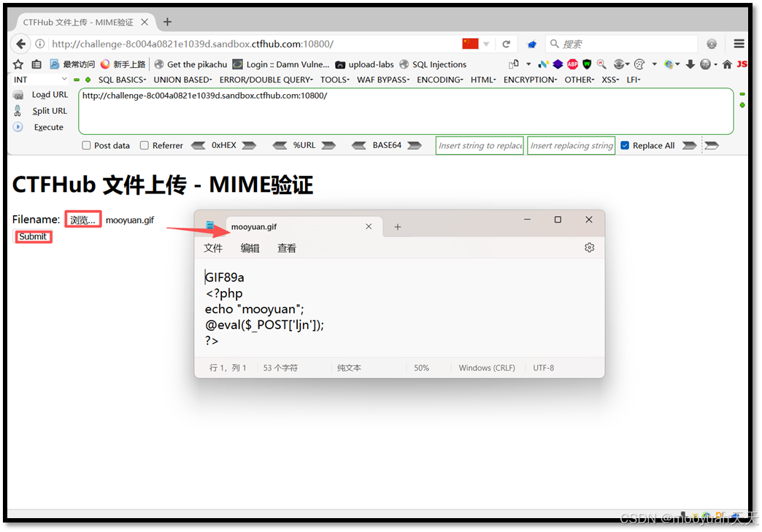
Task: Click the AdBlock Plus ABP icon
Action: point(572,64)
